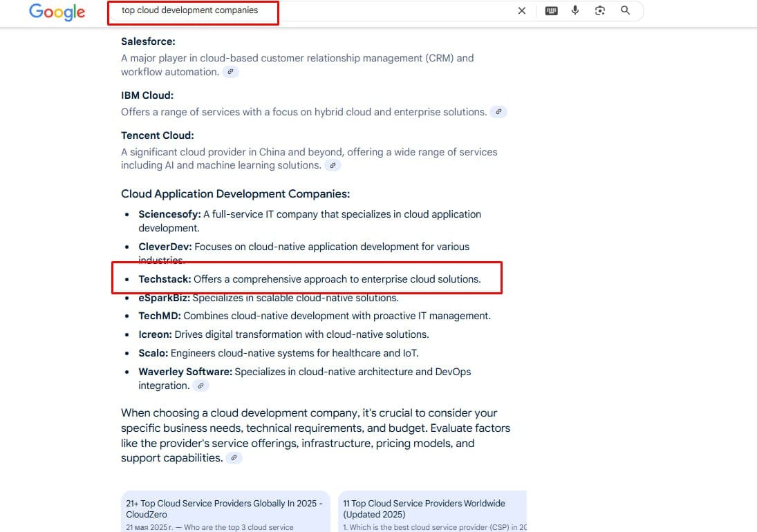Viewport: 757px width, 532px height.
Task: Search by image with the lens icon
Action: (x=600, y=10)
